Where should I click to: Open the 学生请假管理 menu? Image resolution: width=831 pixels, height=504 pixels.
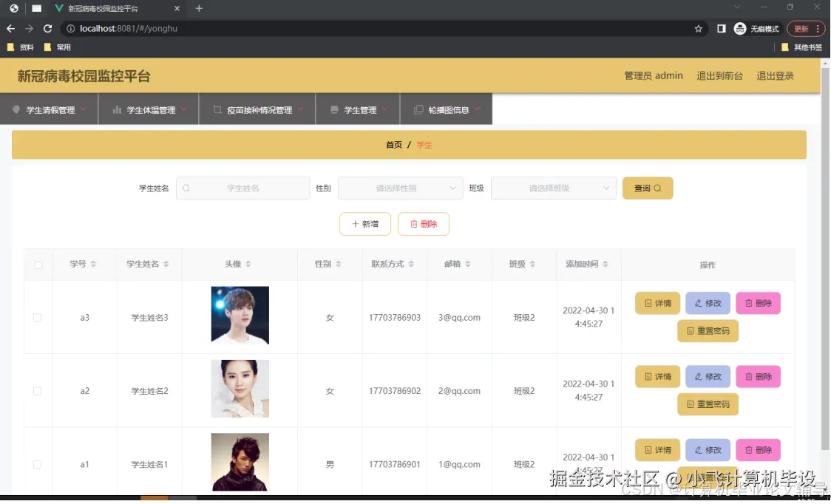click(x=50, y=109)
